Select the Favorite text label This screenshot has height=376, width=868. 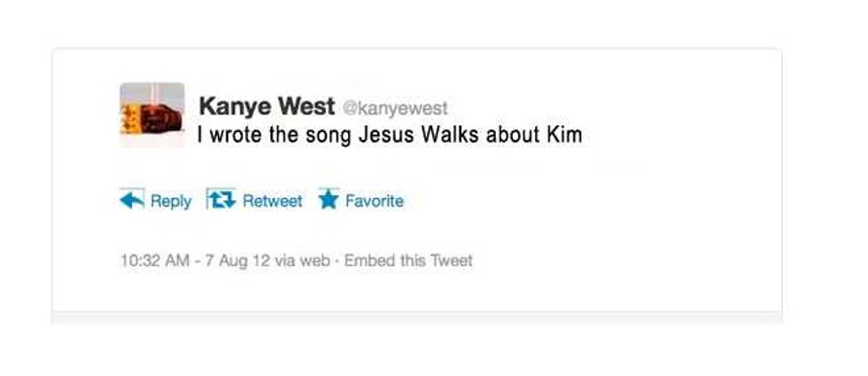[x=374, y=201]
